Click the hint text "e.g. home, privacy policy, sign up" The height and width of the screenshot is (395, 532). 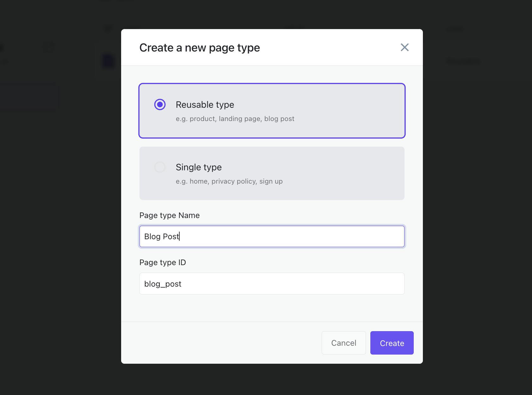[x=229, y=181]
